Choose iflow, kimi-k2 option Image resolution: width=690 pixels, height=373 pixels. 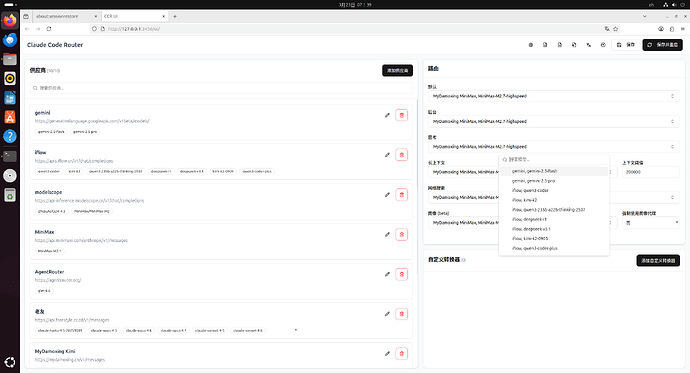(554, 200)
